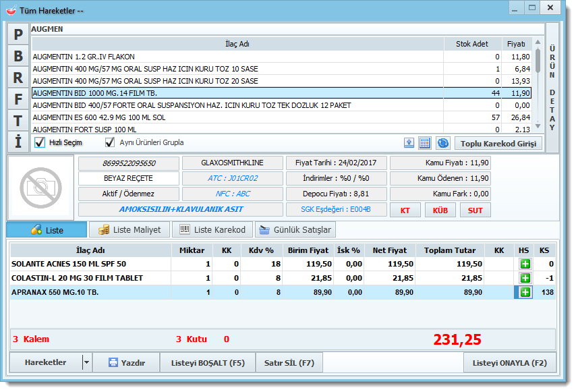Image resolution: width=576 pixels, height=392 pixels.
Task: Select AUGMENTIN BID 400/57 FORTE row
Action: point(281,105)
